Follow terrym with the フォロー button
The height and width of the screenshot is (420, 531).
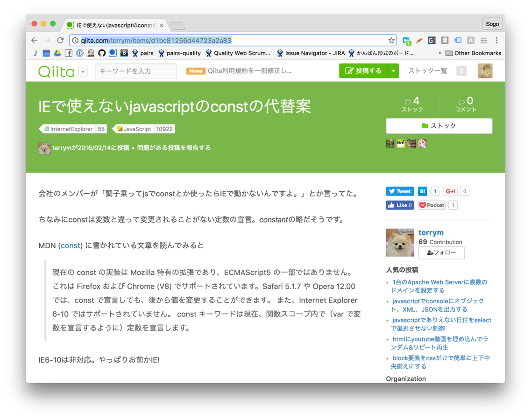(x=441, y=253)
